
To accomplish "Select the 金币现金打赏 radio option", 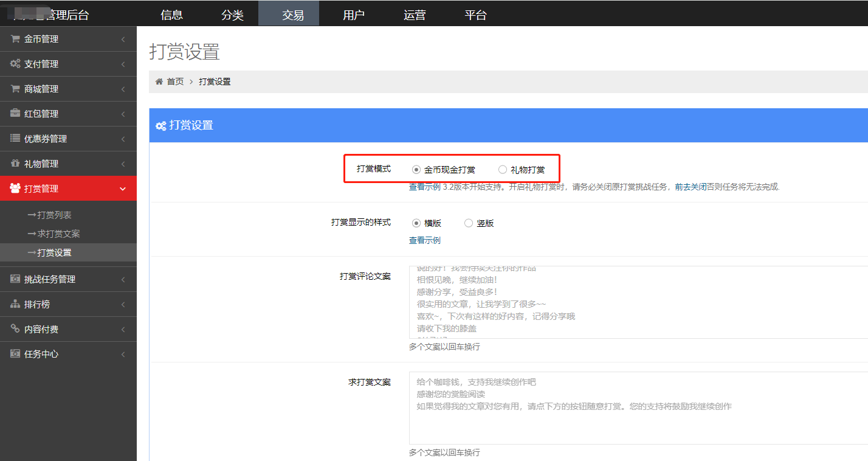I will pyautogui.click(x=416, y=170).
